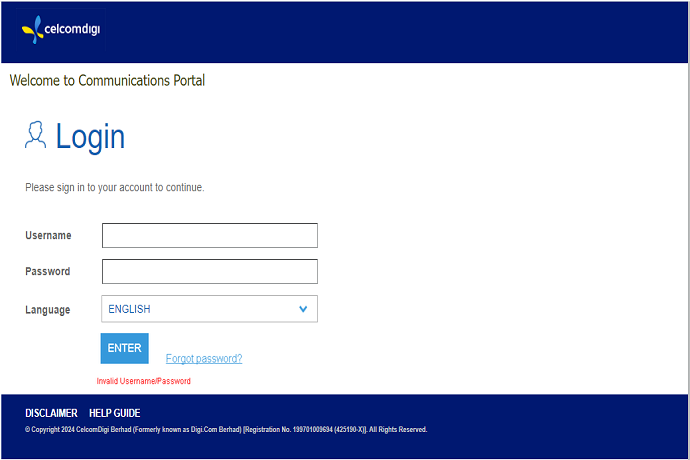Click the Login heading text
This screenshot has width=690, height=460.
(x=90, y=137)
